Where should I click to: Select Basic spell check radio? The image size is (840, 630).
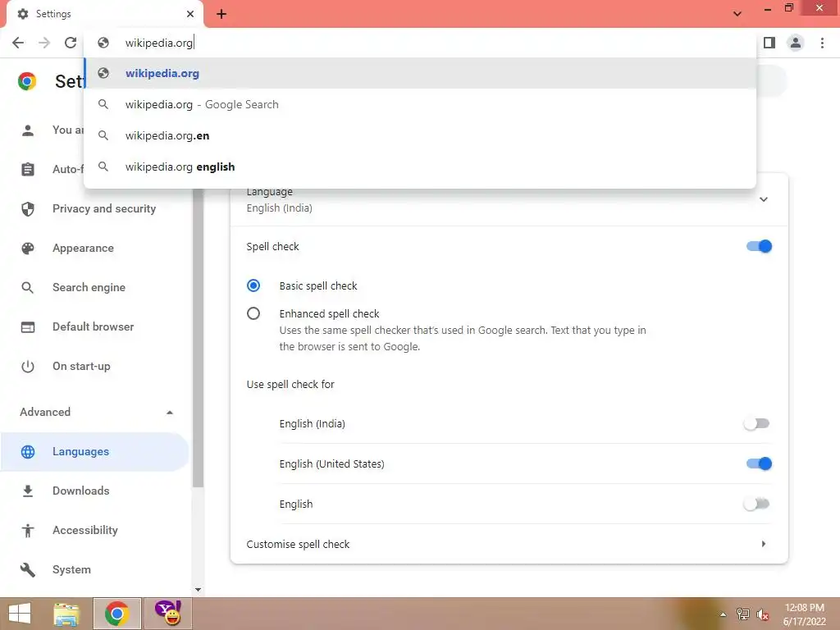(x=253, y=285)
